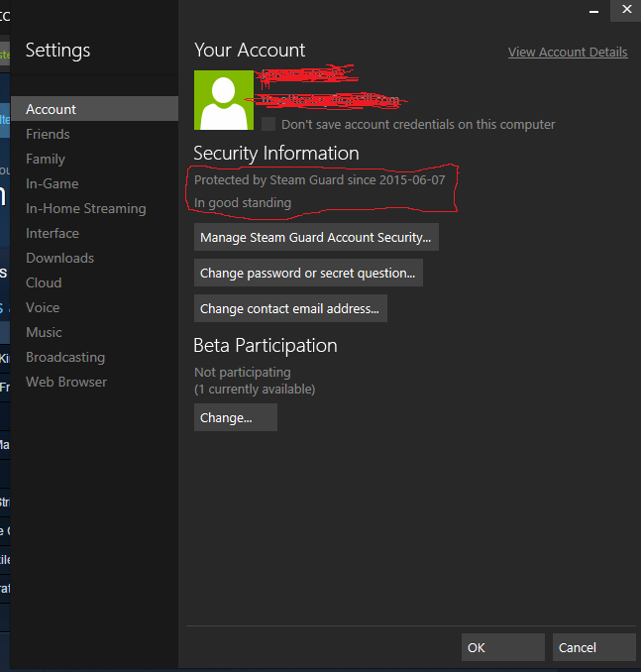
Task: Click View Account Details link
Action: coord(568,52)
